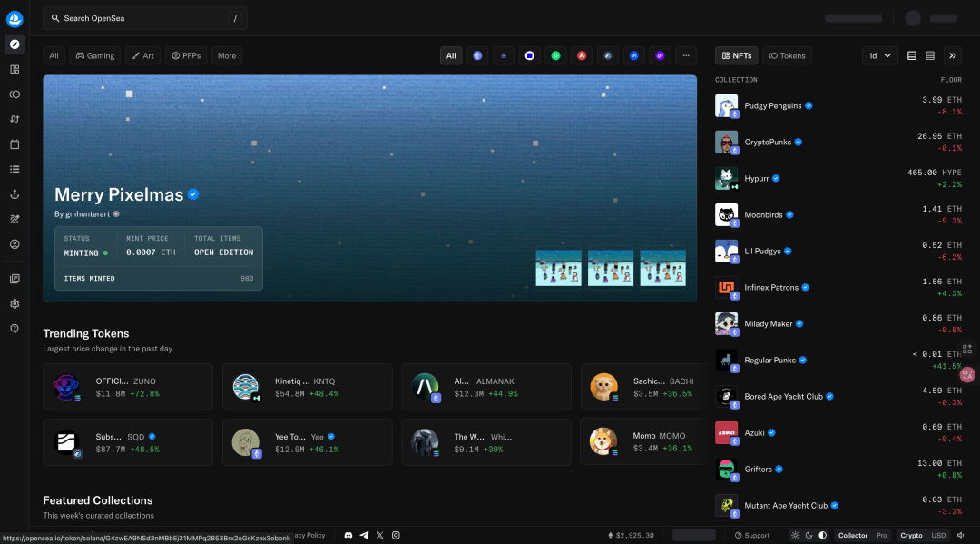The image size is (980, 544).
Task: Open More categories menu
Action: 227,55
